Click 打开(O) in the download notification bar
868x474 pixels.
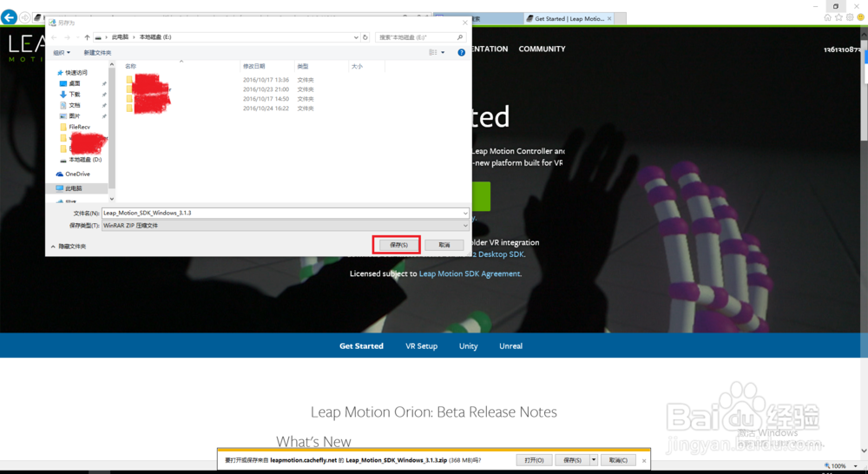click(x=534, y=460)
